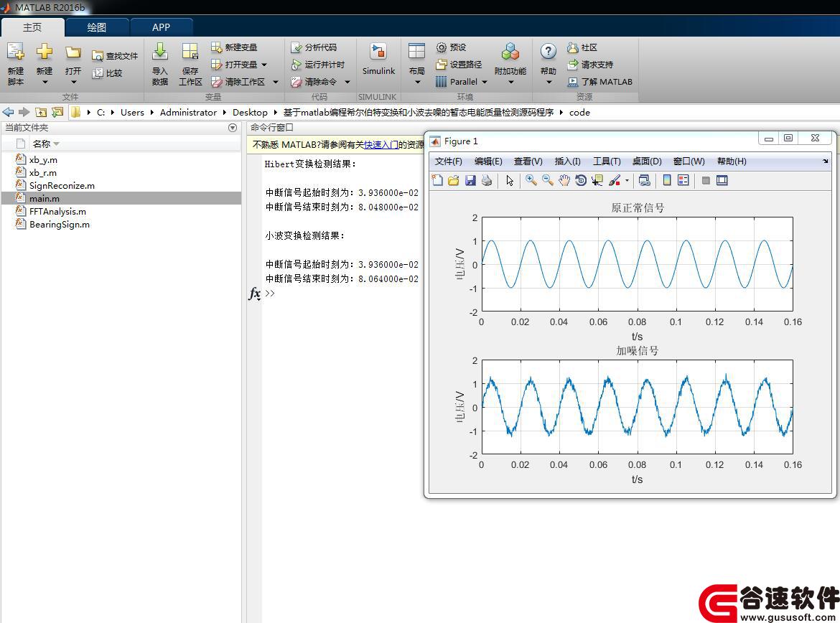
Task: Toggle Rotate 3D tool in Figure 1
Action: point(581,181)
